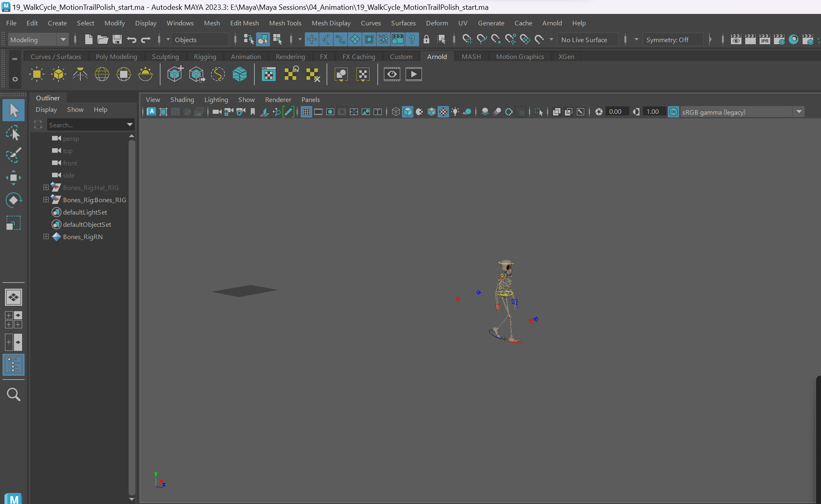Click the Open Scene folder icon

click(103, 39)
